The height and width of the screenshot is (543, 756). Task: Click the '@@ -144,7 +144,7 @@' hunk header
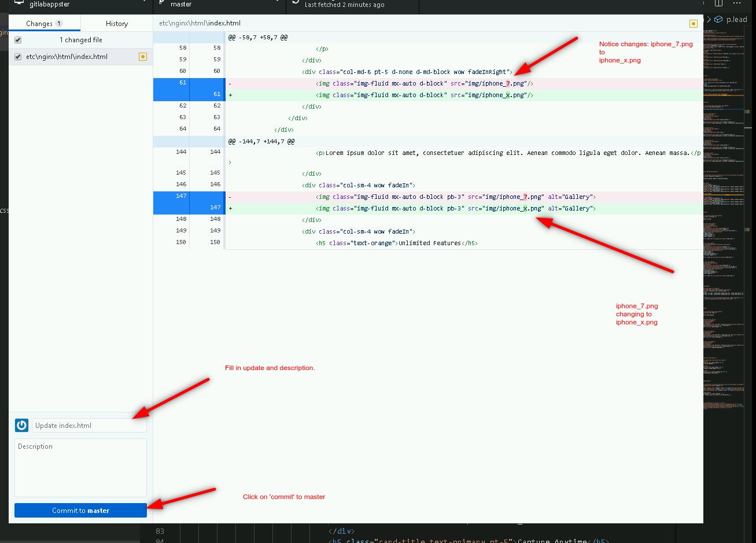261,141
